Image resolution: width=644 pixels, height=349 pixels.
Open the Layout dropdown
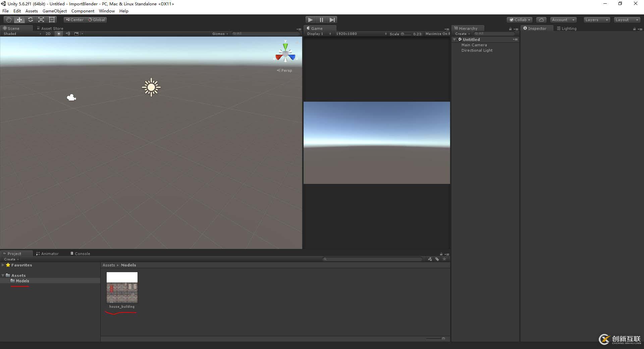pos(627,20)
